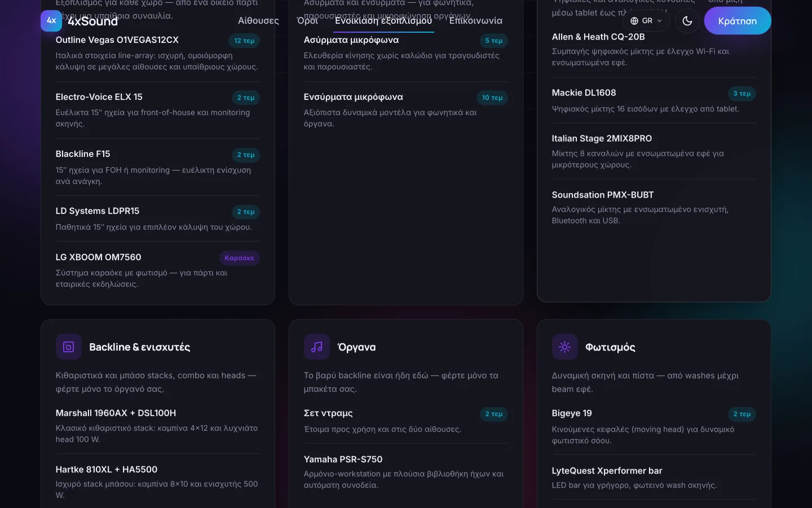Image resolution: width=812 pixels, height=508 pixels.
Task: Click the 4x logo icon
Action: (51, 21)
